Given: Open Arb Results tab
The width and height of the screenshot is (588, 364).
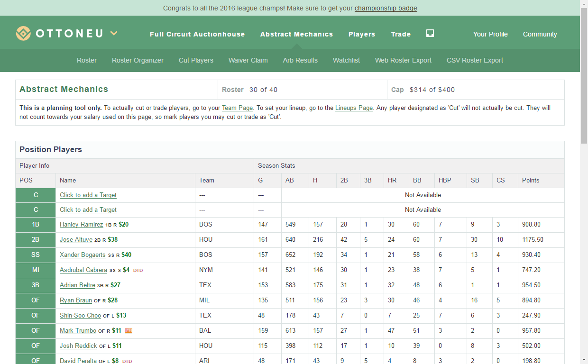Looking at the screenshot, I should pyautogui.click(x=300, y=60).
